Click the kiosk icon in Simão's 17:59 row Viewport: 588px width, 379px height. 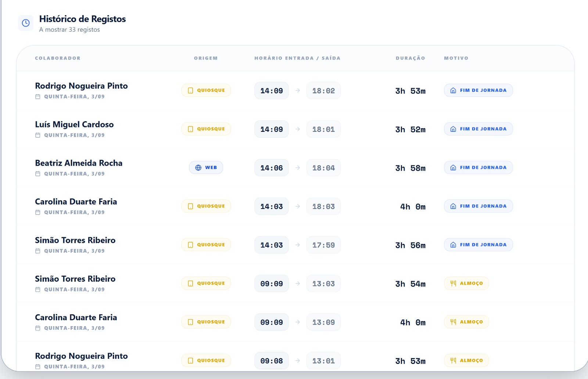pyautogui.click(x=190, y=245)
